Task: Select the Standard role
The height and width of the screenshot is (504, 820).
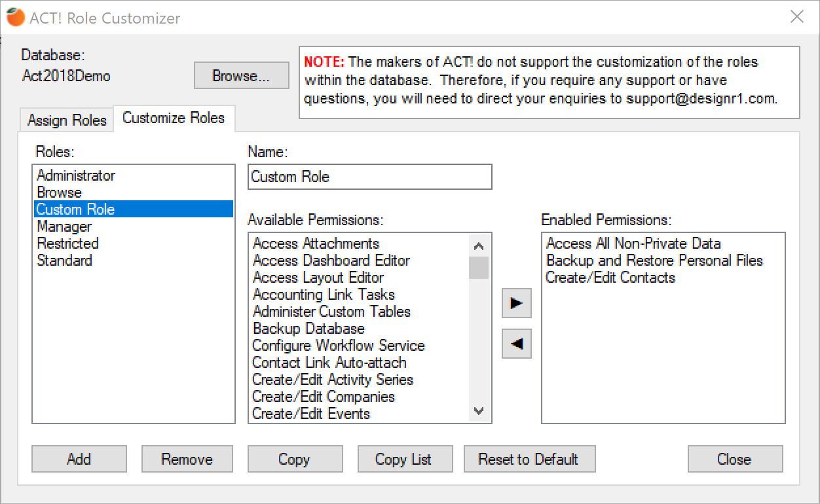Action: click(134, 261)
